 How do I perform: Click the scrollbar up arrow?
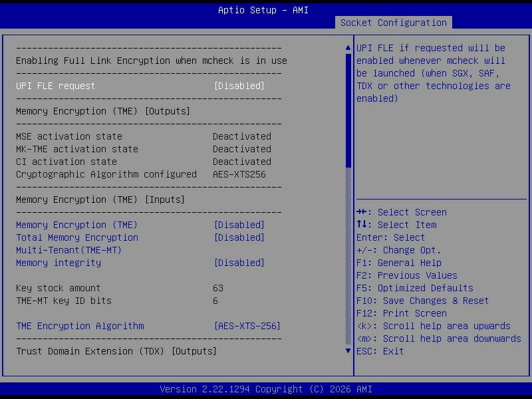tap(348, 48)
